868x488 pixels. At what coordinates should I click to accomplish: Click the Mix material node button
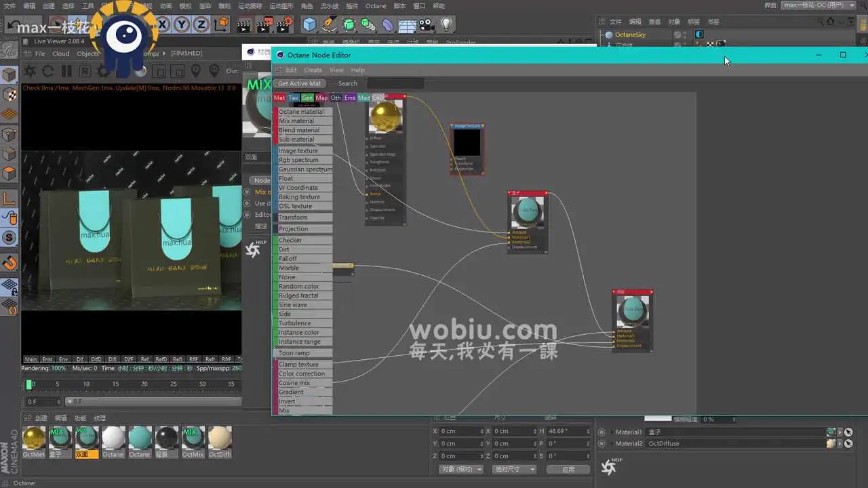click(303, 121)
